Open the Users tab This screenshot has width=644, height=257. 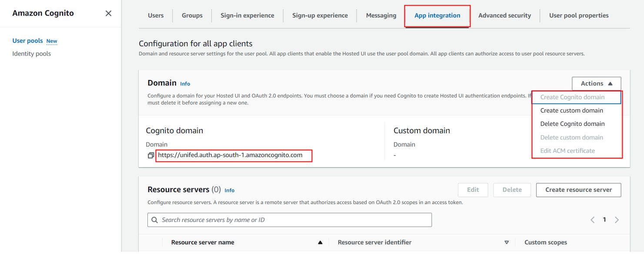(156, 16)
